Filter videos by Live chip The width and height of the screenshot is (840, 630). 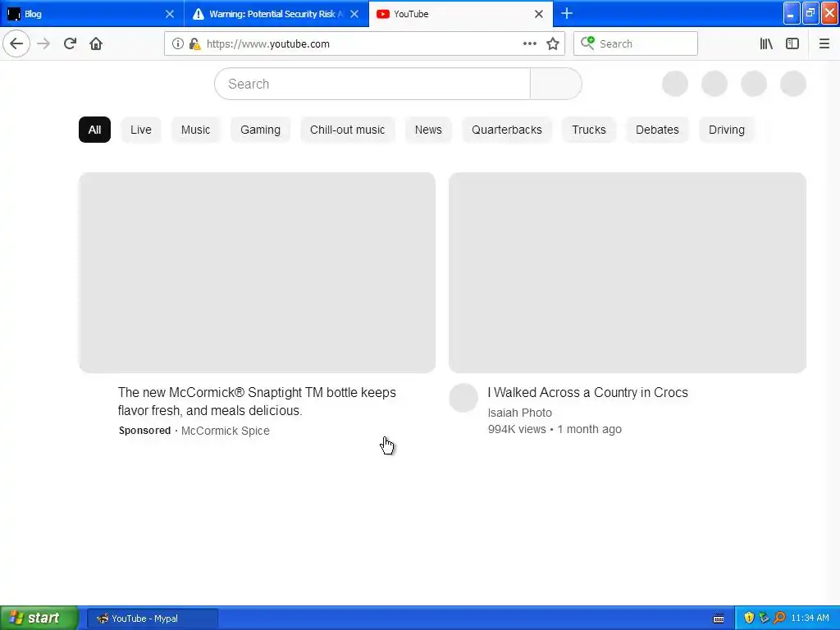tap(141, 130)
